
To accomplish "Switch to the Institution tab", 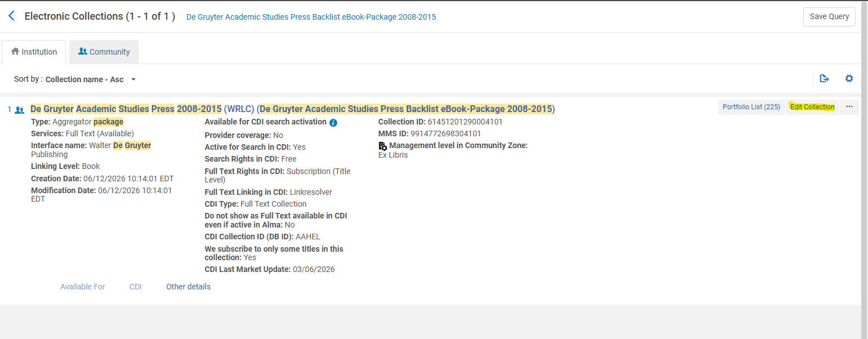I will [34, 52].
